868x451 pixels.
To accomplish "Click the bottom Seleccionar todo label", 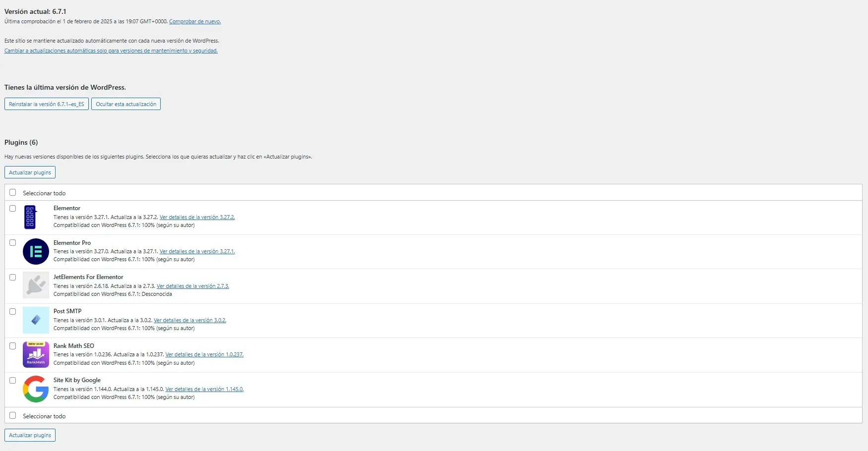I will (44, 416).
